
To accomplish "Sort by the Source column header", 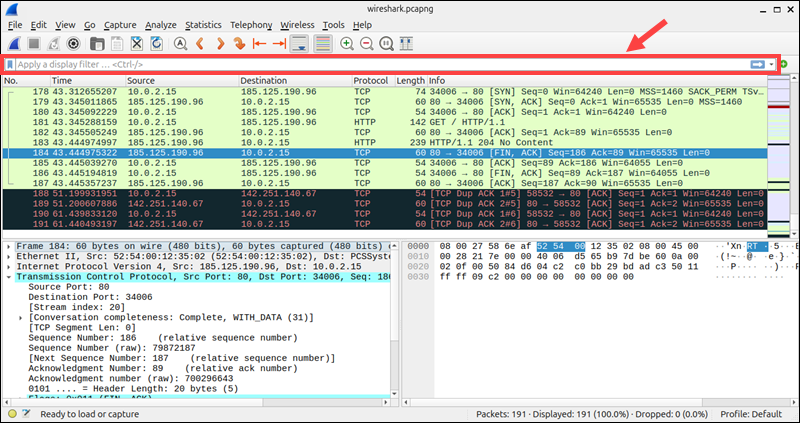I will tap(182, 81).
